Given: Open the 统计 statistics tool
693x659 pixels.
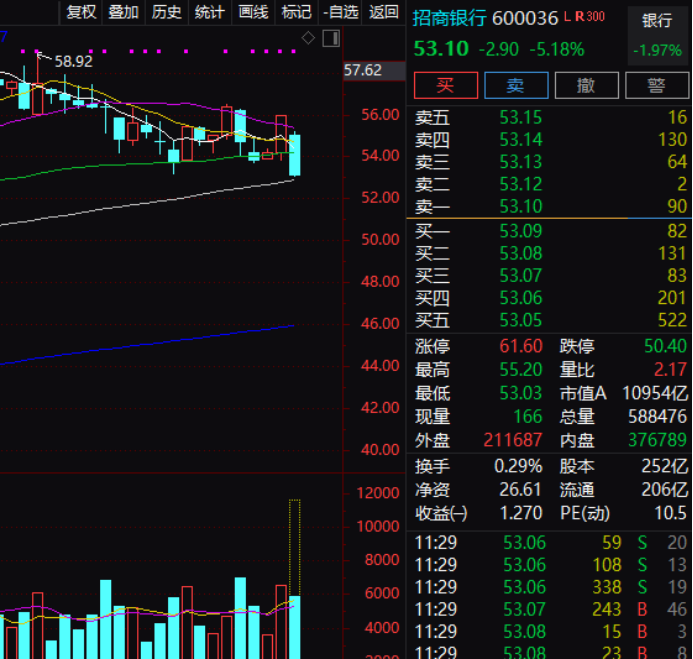Looking at the screenshot, I should coord(209,12).
